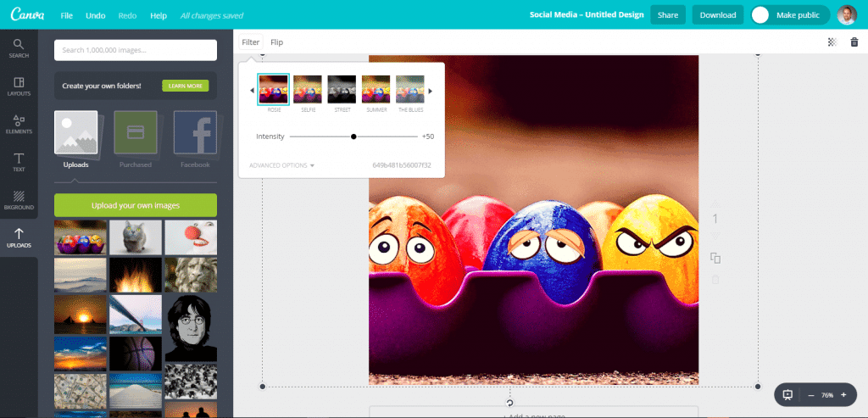This screenshot has width=868, height=418.
Task: Switch to the Flip tab
Action: (276, 42)
